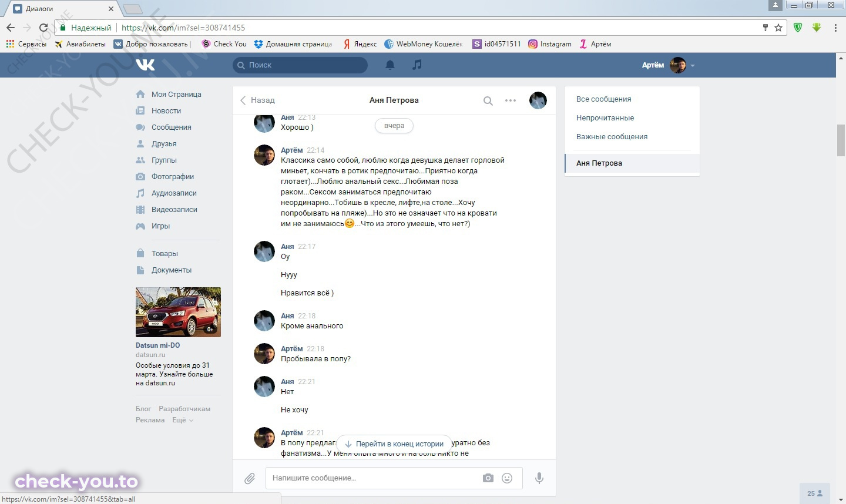Image resolution: width=846 pixels, height=504 pixels.
Task: Click Перейти в конец истории button
Action: [394, 444]
